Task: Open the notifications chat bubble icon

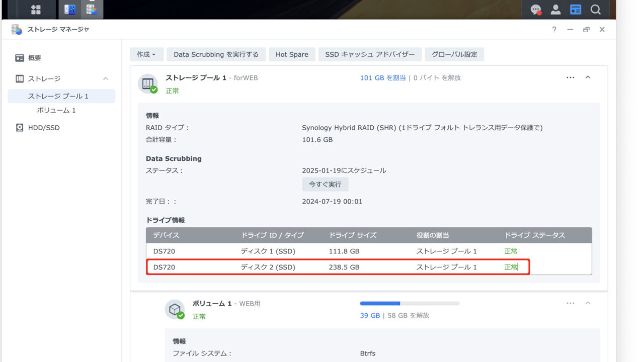Action: click(536, 10)
